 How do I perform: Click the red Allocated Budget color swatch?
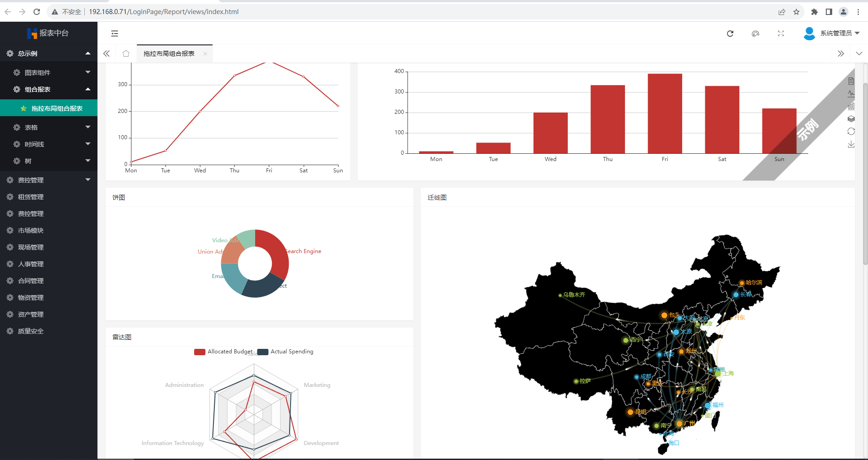[199, 352]
